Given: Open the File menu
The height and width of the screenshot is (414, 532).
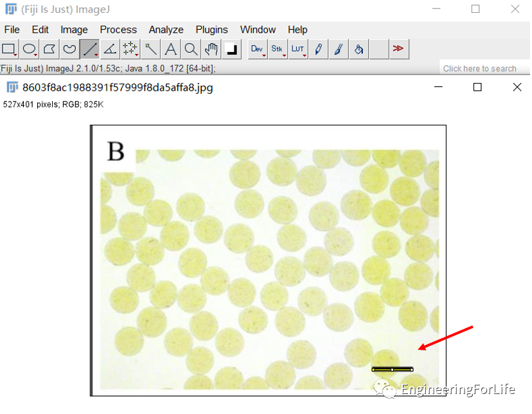Looking at the screenshot, I should pos(12,30).
